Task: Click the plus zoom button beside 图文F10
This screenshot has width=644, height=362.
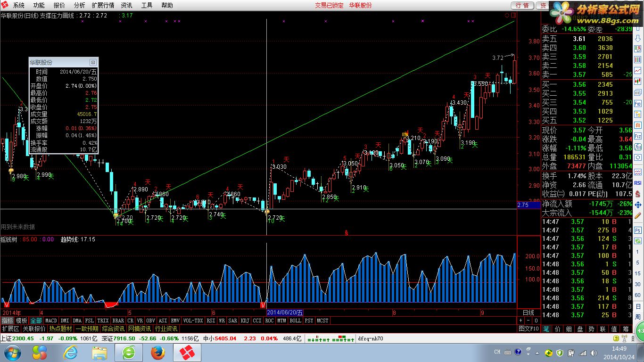Action: coord(520,321)
